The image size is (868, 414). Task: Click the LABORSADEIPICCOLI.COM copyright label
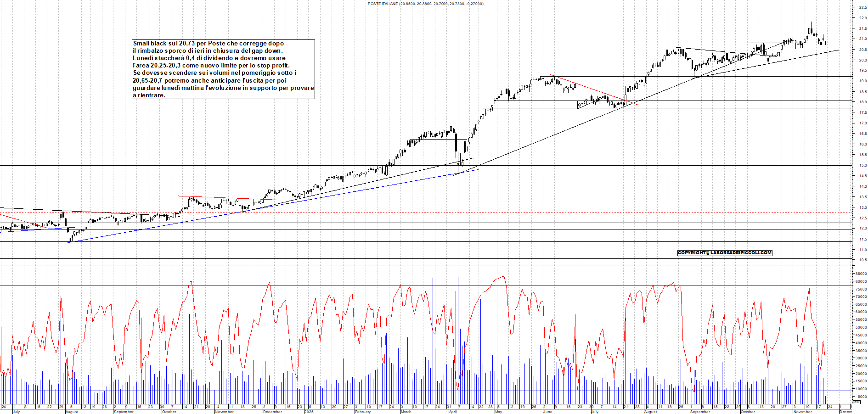pyautogui.click(x=724, y=253)
